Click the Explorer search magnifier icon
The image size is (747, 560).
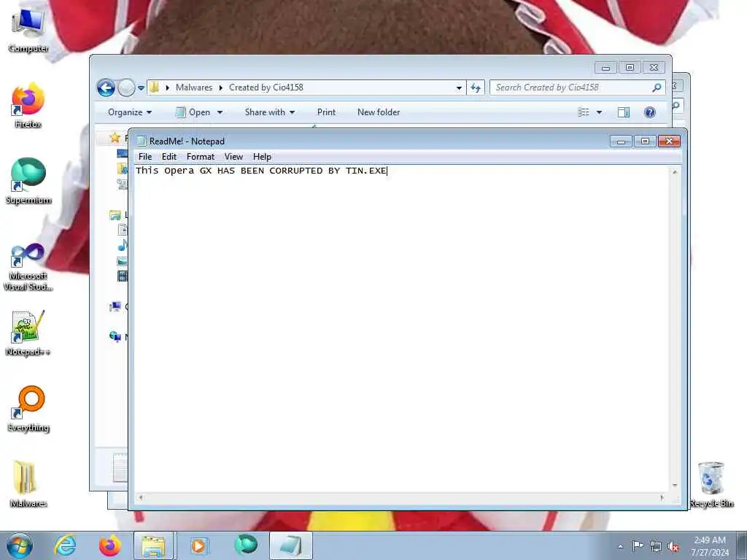(657, 87)
